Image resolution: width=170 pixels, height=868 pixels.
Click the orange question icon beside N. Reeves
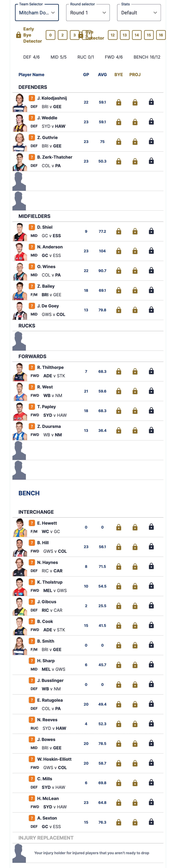coord(32,720)
